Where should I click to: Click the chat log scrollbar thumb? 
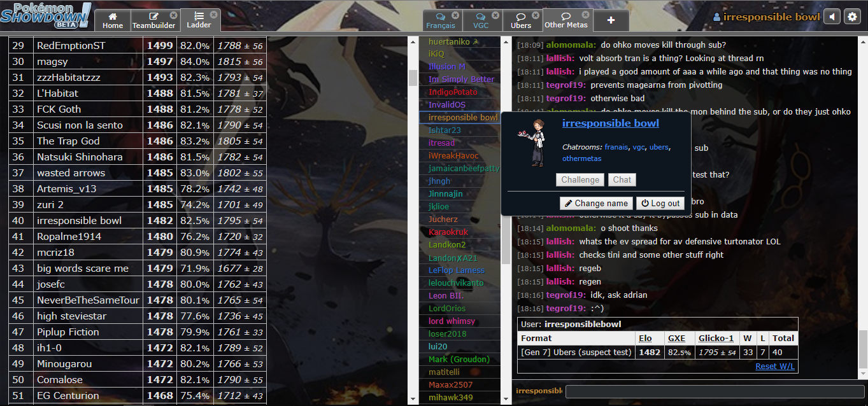click(x=863, y=349)
